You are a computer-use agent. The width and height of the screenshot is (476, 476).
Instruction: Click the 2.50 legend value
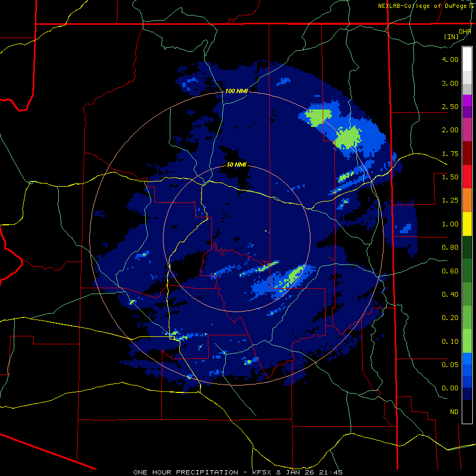[x=450, y=106]
